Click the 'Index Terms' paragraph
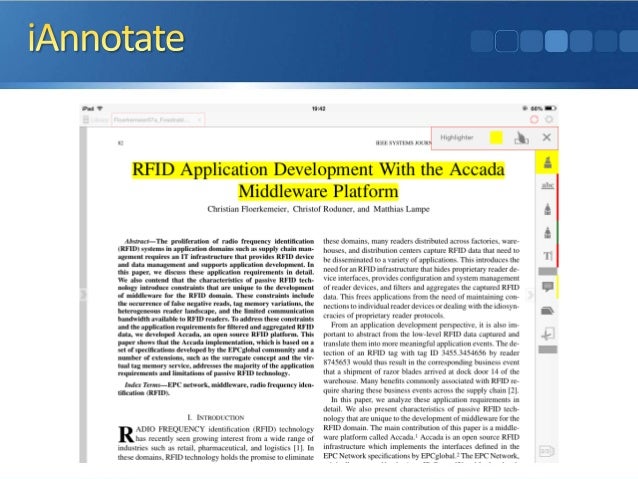 tap(216, 389)
